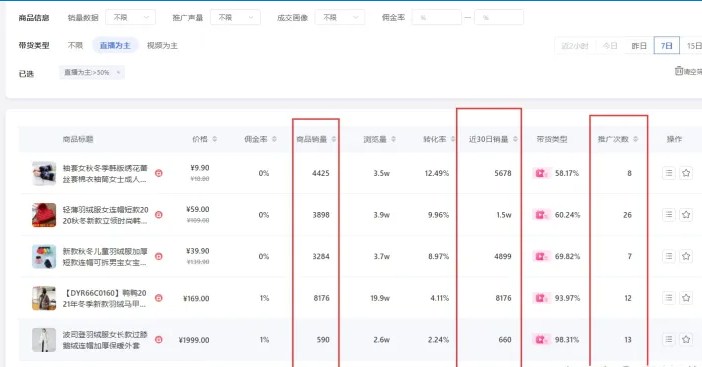Open product title 袖套女秋冬季韩版绣花蕾
Screen dimensions: 702x367
click(x=105, y=174)
